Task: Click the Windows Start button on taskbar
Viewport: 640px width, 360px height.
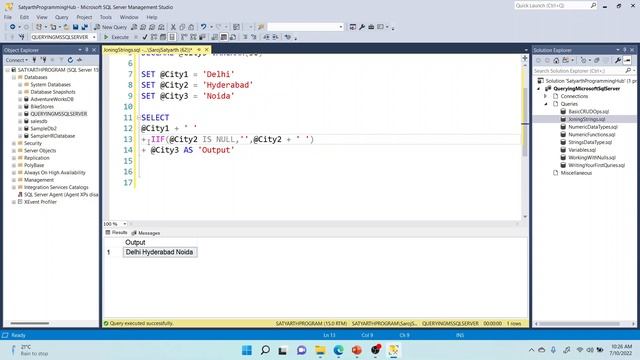Action: coord(247,350)
